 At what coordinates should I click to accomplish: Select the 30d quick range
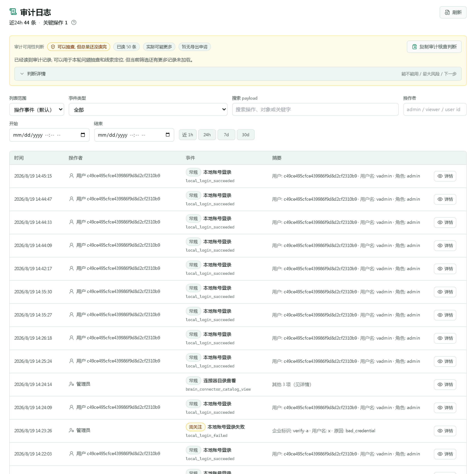pos(246,135)
